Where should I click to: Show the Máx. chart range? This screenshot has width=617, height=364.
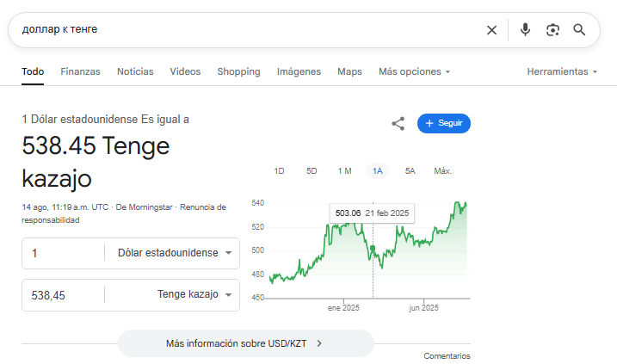(x=442, y=171)
